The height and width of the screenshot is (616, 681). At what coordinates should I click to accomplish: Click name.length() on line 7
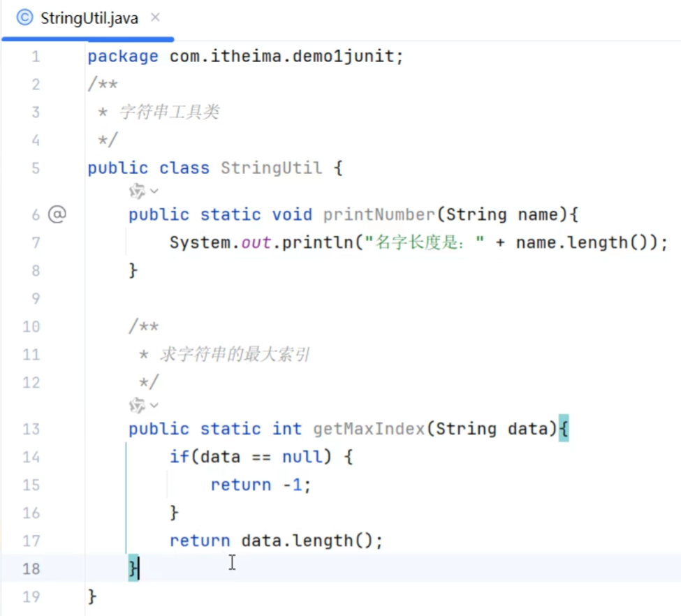click(x=582, y=242)
